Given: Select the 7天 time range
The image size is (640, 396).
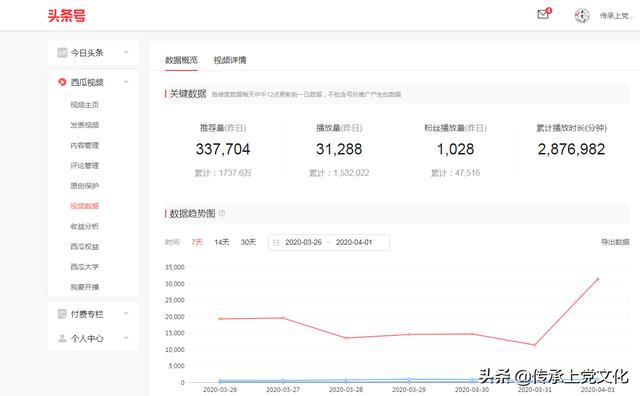Looking at the screenshot, I should click(197, 242).
